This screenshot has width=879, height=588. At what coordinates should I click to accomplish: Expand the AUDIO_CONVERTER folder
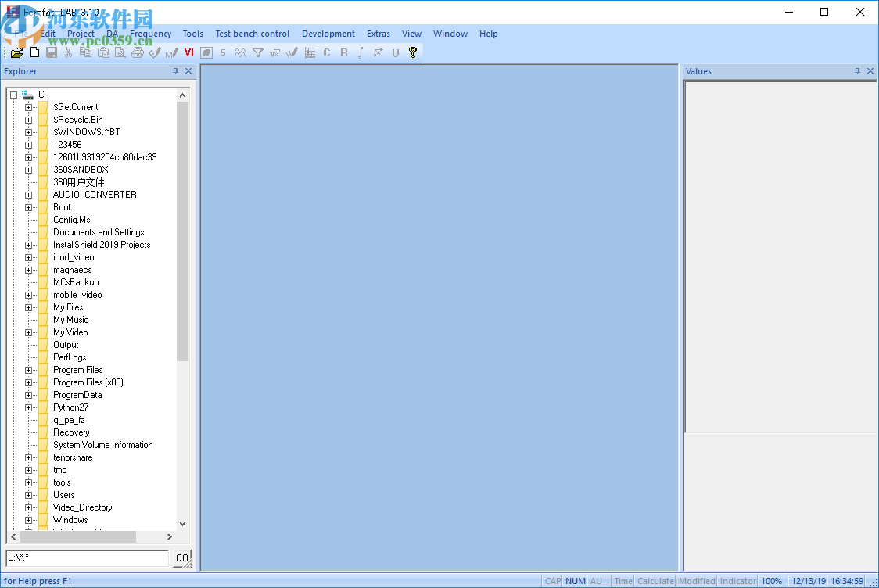29,195
